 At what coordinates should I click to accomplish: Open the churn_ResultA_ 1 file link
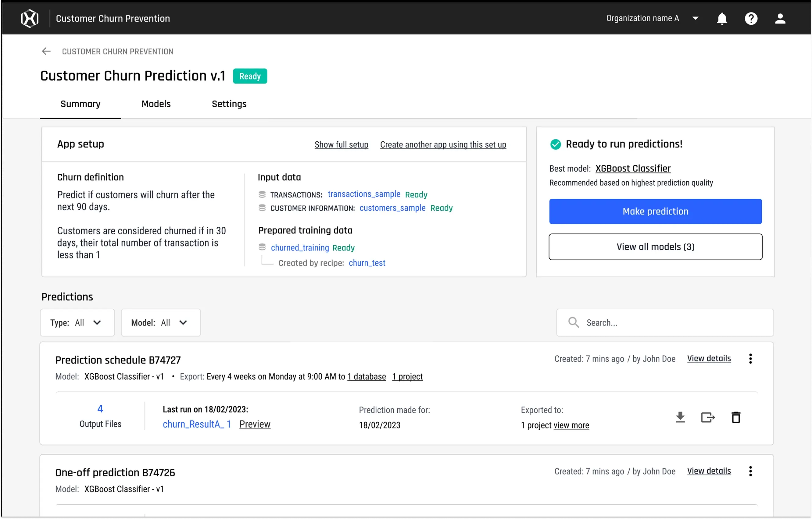tap(197, 424)
